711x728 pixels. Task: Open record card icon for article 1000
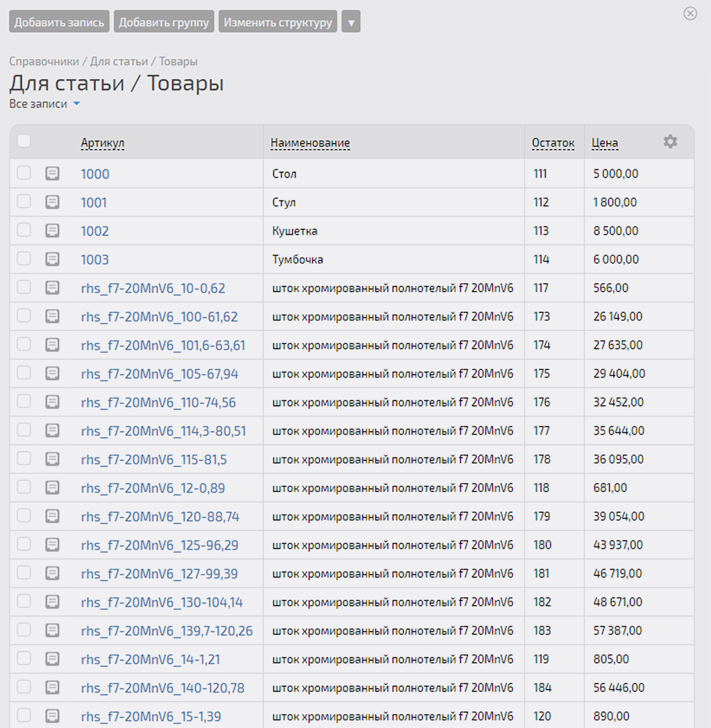53,173
